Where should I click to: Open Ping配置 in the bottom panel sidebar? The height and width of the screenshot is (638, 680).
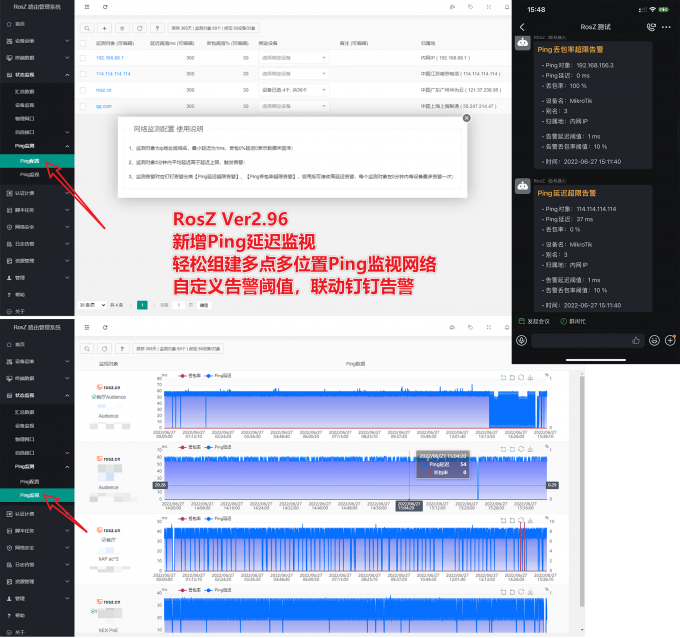point(29,482)
